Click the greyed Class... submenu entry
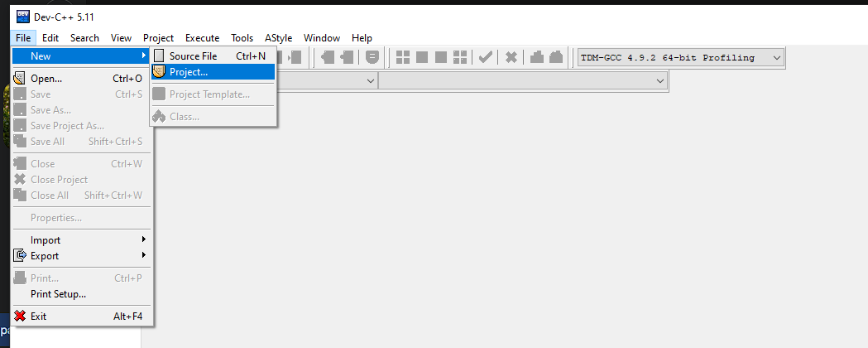Screen dimensions: 868x348 [213, 117]
